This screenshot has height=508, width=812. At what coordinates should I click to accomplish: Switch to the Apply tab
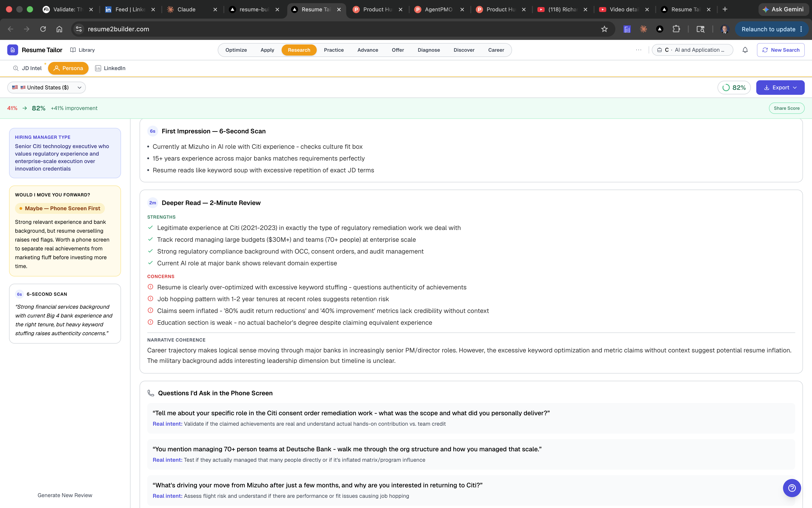click(267, 50)
